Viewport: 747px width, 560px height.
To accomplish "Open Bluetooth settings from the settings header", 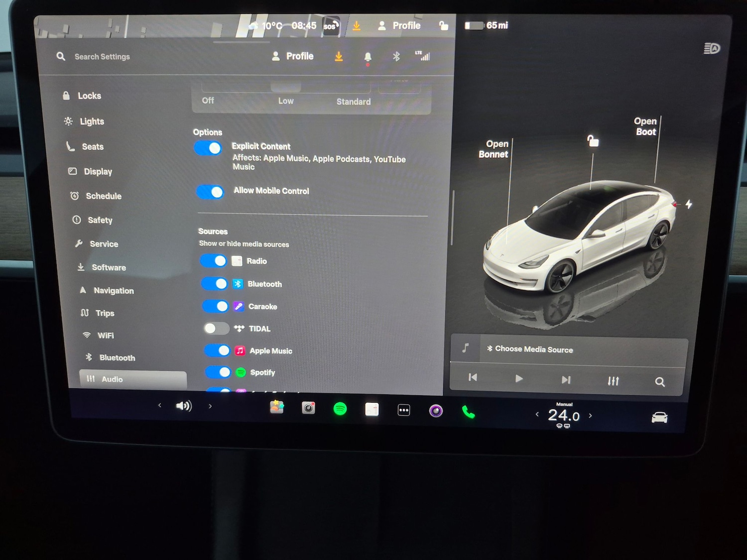I will (396, 56).
